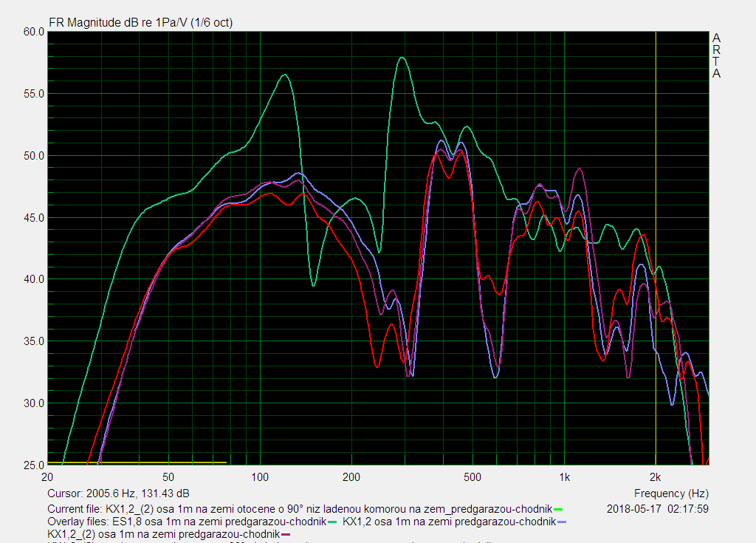
Task: Click the "60.0" value on the magnitude axis
Action: [34, 32]
